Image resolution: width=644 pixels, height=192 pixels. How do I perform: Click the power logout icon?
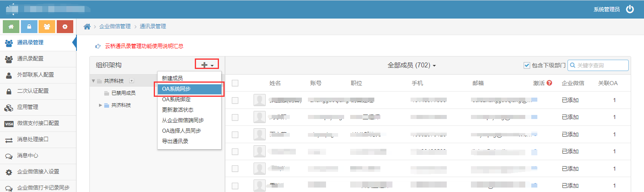pyautogui.click(x=630, y=9)
